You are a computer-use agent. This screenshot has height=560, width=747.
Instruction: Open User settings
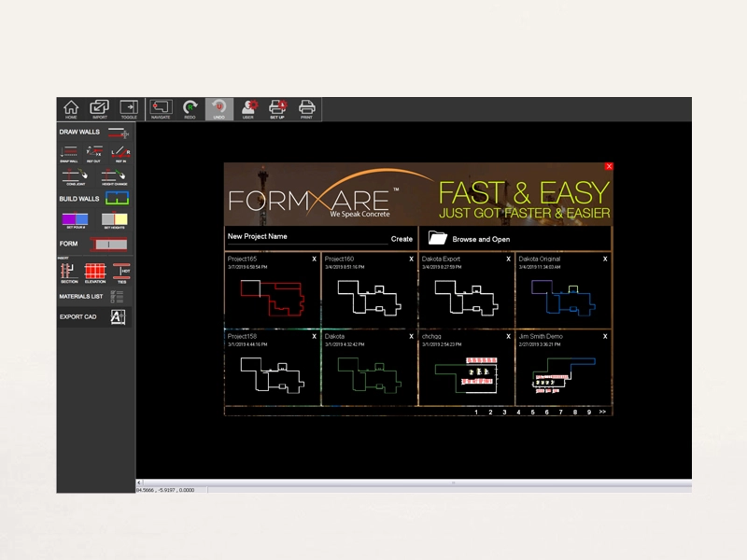coord(248,109)
